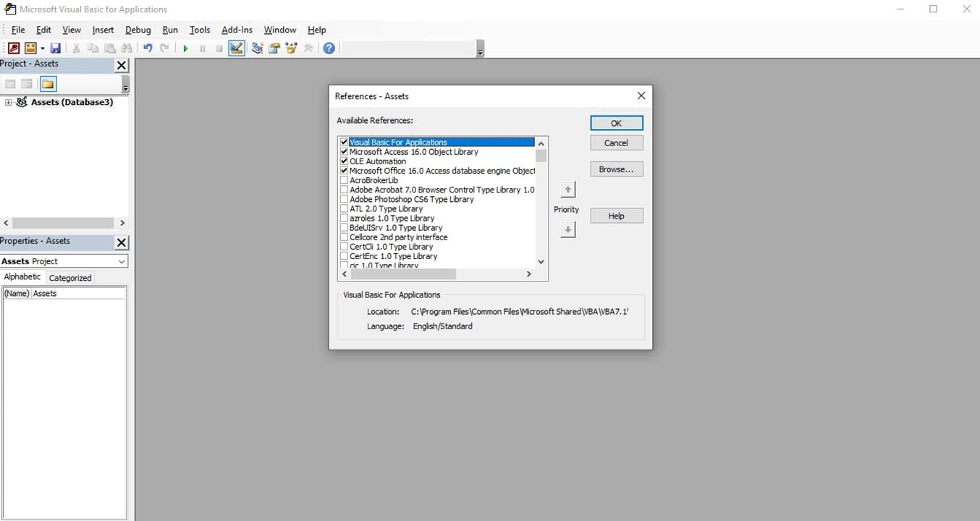Screen dimensions: 980x521
Task: Click the View Microsoft Access icon
Action: point(14,48)
